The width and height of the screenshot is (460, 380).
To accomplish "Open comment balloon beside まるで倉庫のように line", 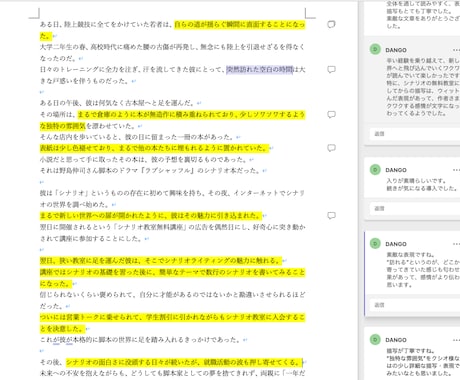I will point(331,114).
